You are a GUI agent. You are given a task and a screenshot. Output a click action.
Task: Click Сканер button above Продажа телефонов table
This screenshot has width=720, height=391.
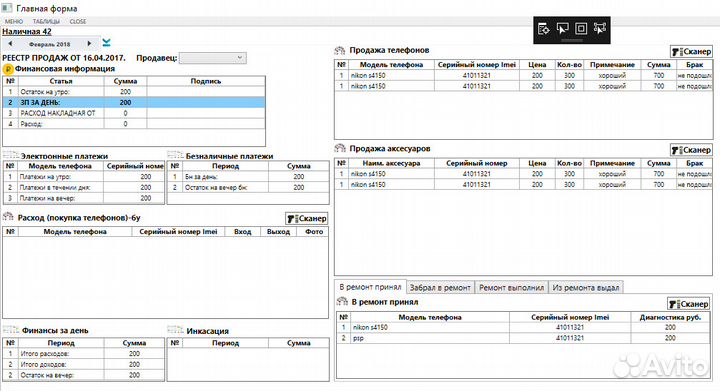point(691,52)
